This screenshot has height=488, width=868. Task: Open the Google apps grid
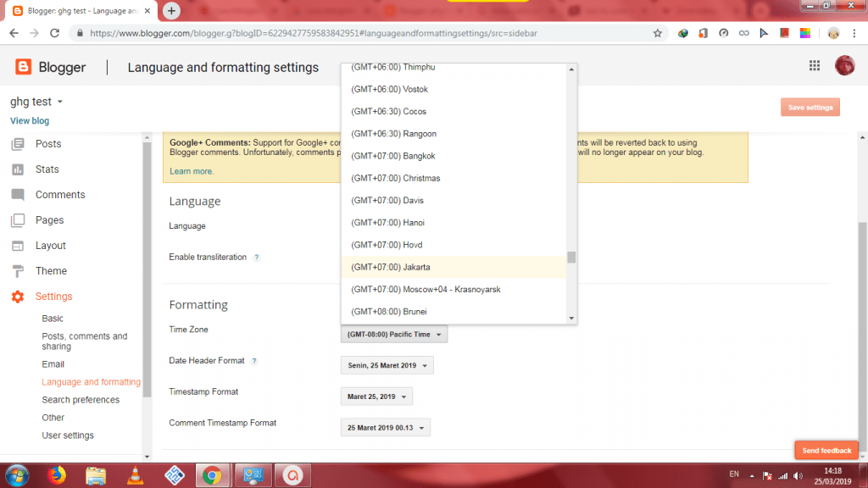815,66
